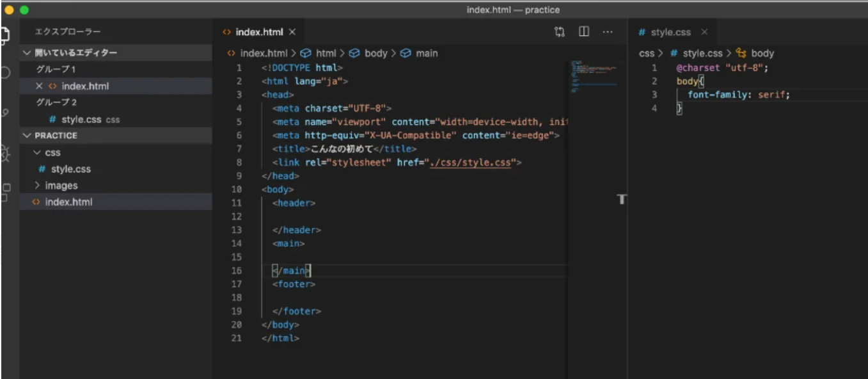Open More Actions with the ellipsis icon
868x379 pixels.
pyautogui.click(x=608, y=31)
